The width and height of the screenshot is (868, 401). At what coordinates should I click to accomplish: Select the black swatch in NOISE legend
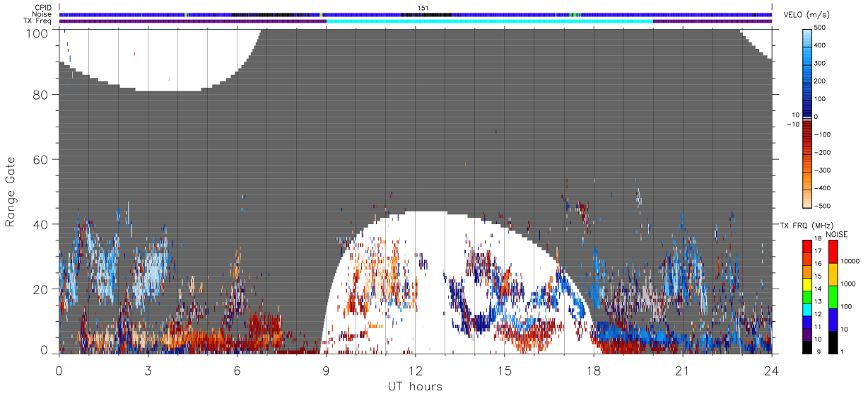[832, 342]
